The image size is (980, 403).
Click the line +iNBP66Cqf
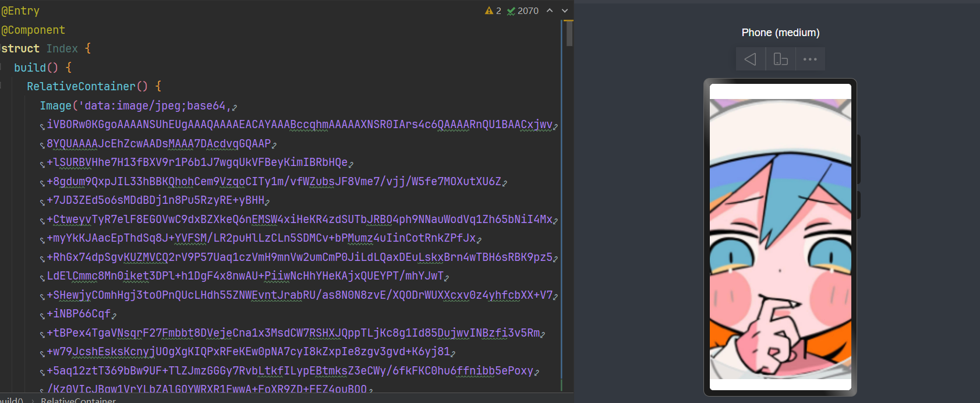(79, 313)
